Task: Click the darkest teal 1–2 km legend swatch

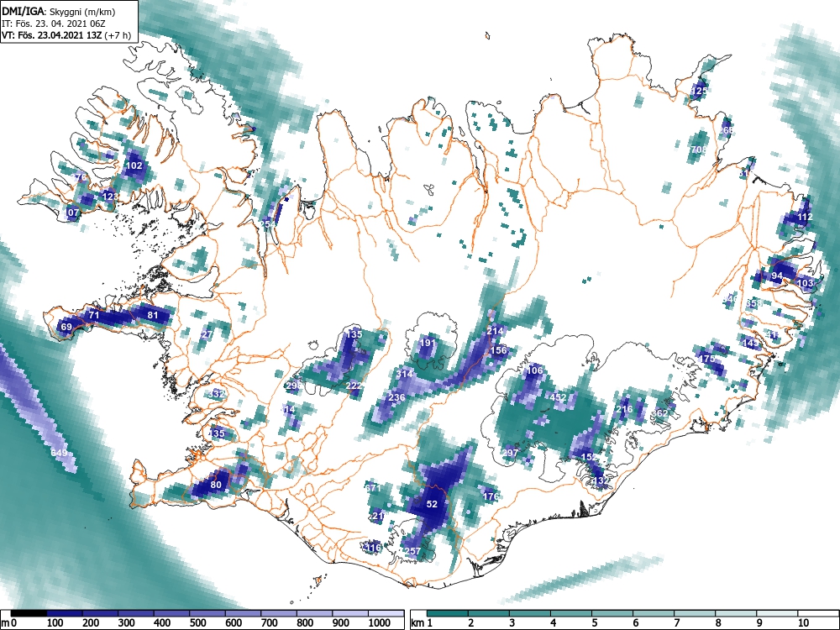Action: (x=448, y=613)
